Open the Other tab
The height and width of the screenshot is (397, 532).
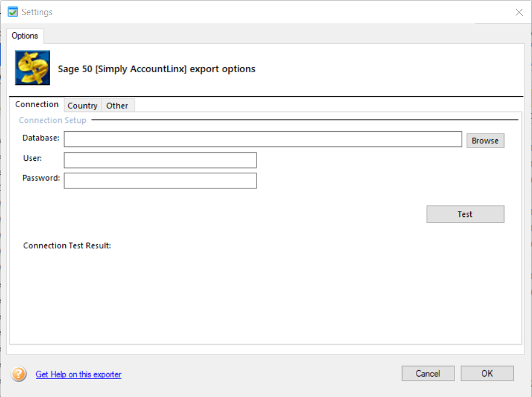pyautogui.click(x=117, y=106)
